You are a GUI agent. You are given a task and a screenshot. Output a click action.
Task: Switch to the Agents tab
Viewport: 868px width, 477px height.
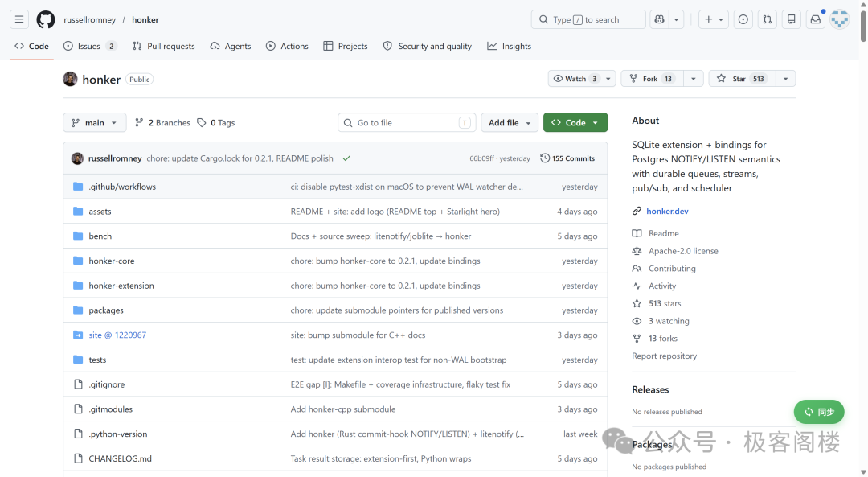coord(231,46)
